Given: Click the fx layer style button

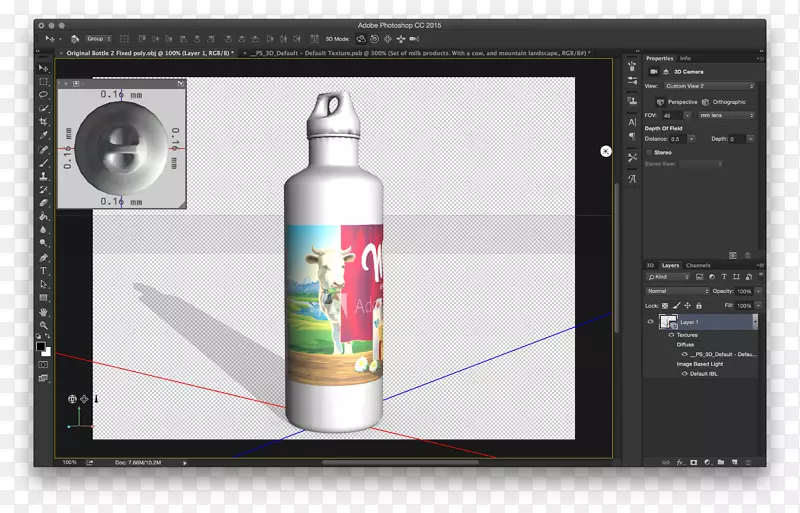Looking at the screenshot, I should tap(678, 462).
